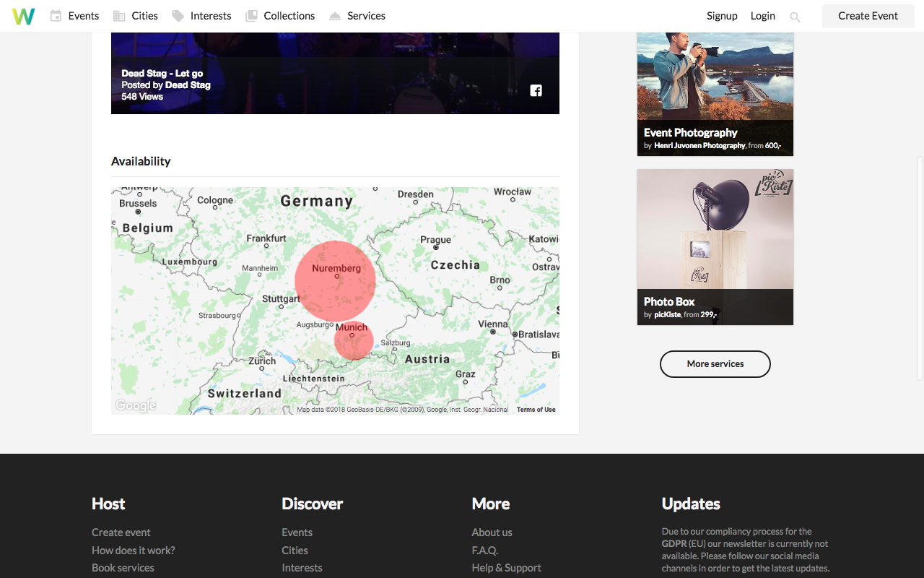
Task: Open the Photo Box service card
Action: (715, 247)
